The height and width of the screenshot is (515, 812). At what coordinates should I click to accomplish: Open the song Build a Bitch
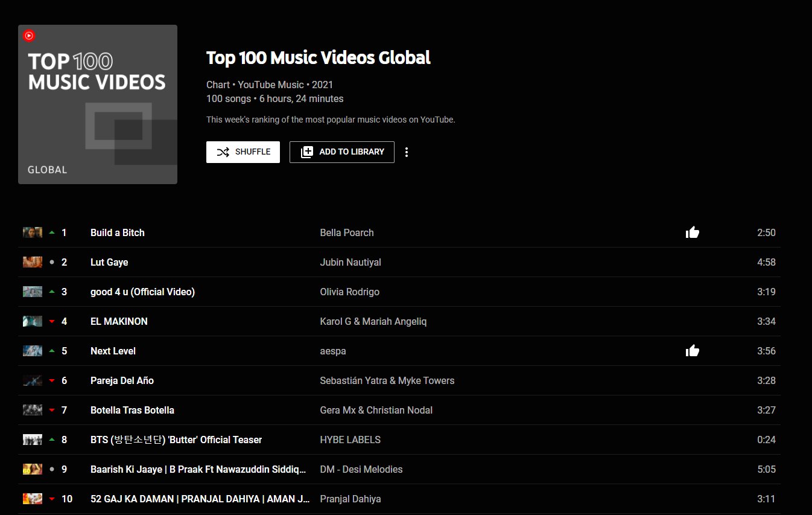click(x=117, y=232)
